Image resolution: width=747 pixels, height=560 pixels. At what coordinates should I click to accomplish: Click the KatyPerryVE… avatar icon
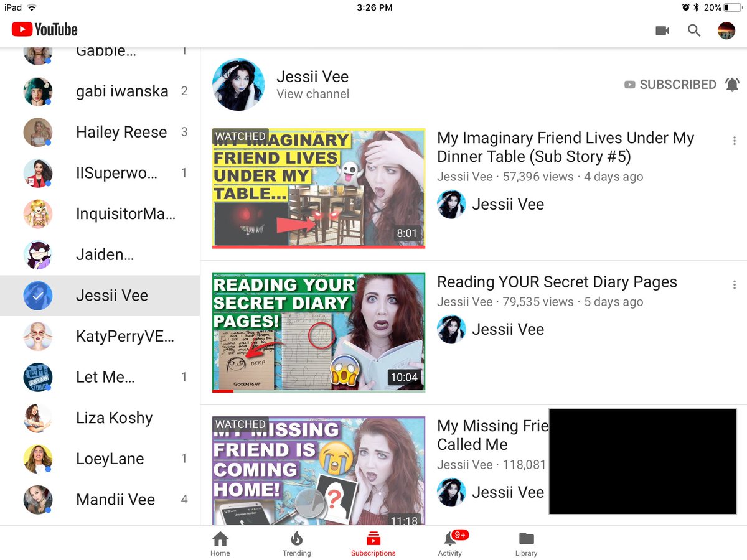[x=38, y=337]
